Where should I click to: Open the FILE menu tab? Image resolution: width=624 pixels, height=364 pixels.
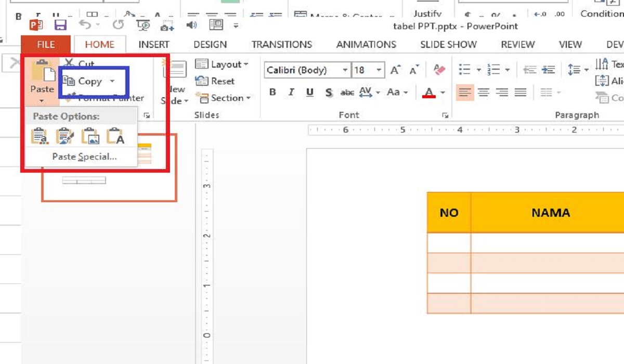[x=46, y=45]
